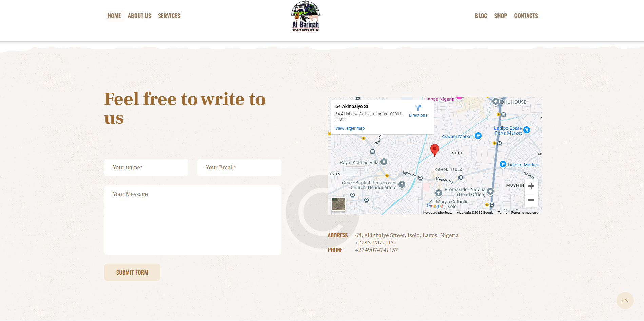Click the Your name input field
Viewport: 644px width, 321px height.
(146, 167)
